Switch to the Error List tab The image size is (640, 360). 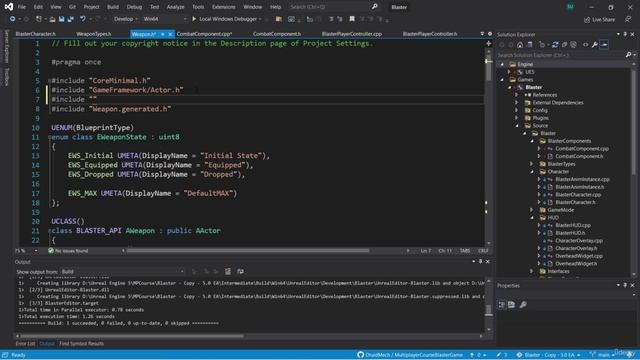click(x=25, y=344)
